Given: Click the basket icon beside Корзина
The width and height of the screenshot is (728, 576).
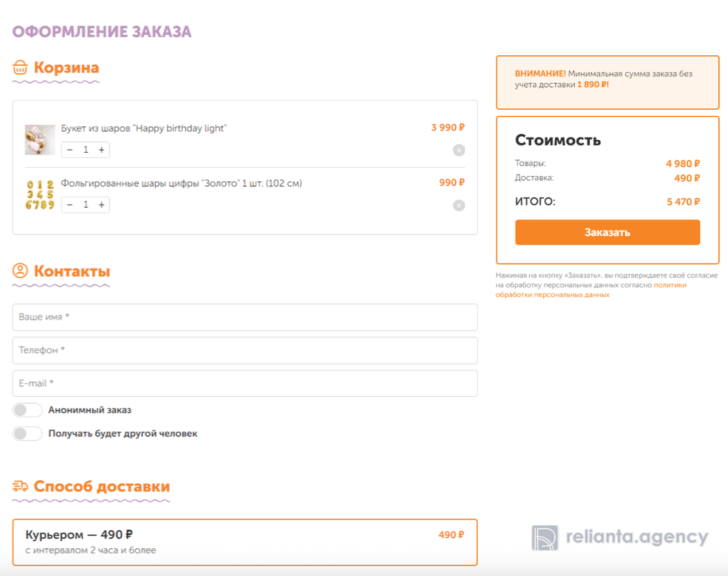Looking at the screenshot, I should (x=20, y=68).
